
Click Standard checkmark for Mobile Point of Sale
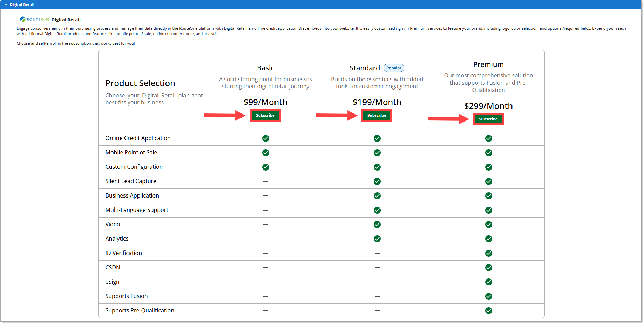377,153
